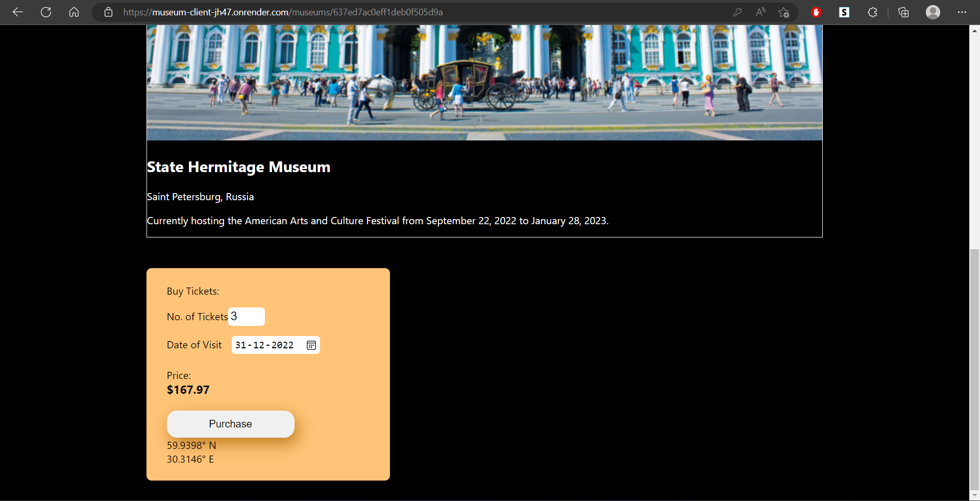Click the scrollbar down arrow
Viewport: 980px width, 501px height.
click(x=974, y=495)
